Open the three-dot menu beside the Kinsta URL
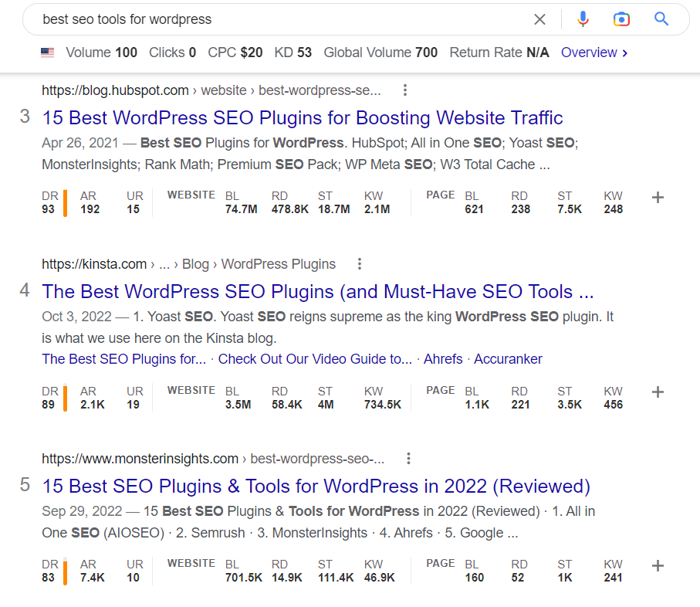Screen dimensions: 700x607 tap(360, 264)
